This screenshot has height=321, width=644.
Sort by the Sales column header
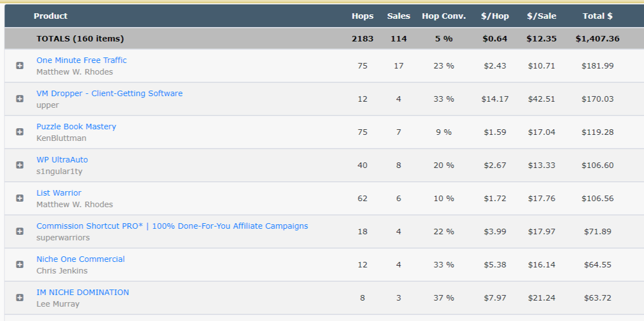pyautogui.click(x=398, y=16)
